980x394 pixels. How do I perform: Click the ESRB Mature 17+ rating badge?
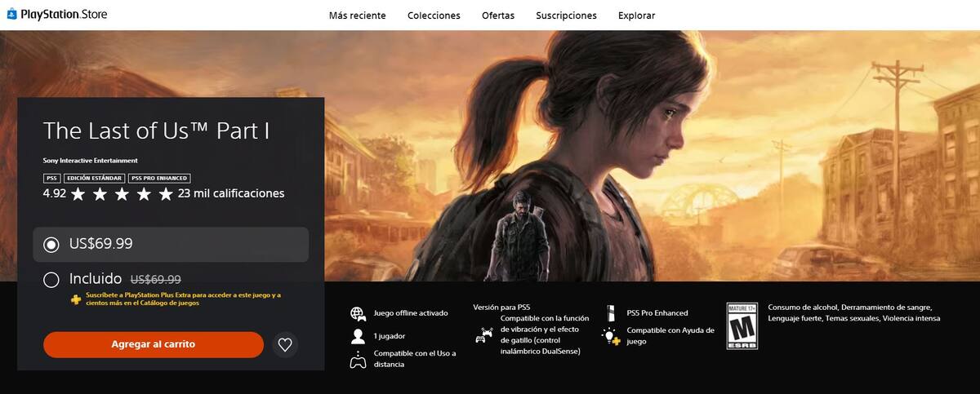pyautogui.click(x=742, y=326)
